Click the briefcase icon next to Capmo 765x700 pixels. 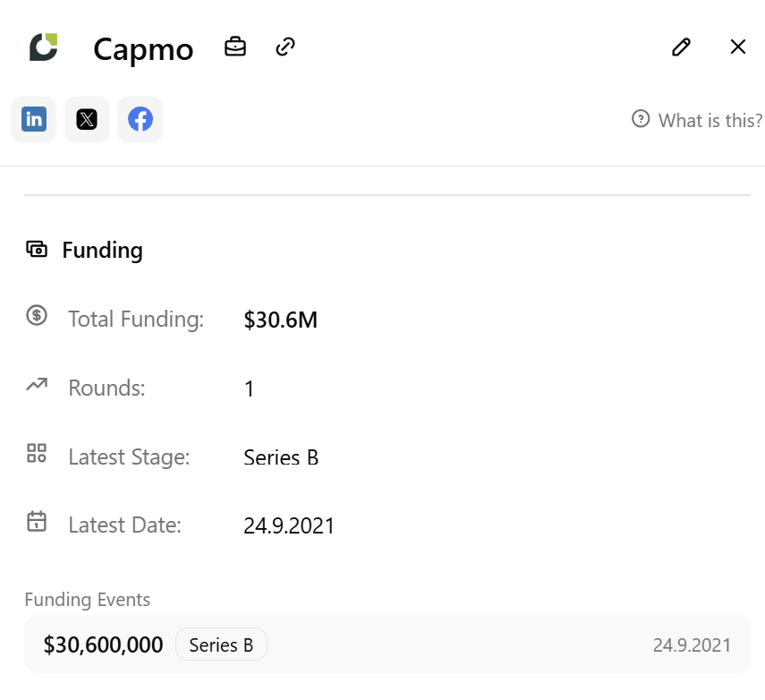[235, 46]
